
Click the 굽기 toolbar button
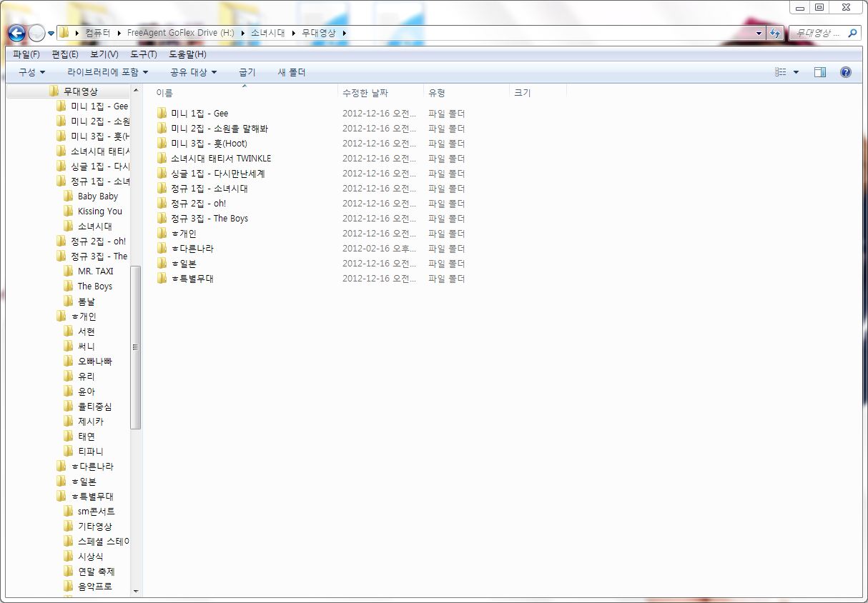tap(247, 72)
